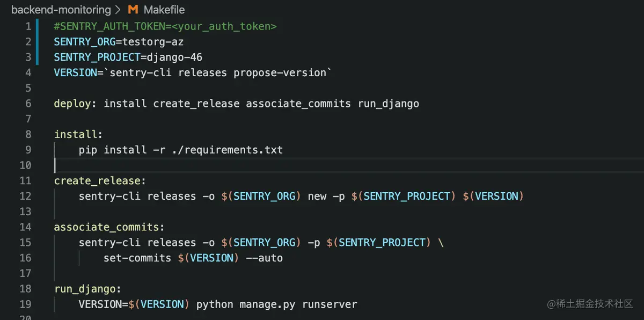Viewport: 644px width, 320px height.
Task: Click the deploy target name
Action: click(71, 103)
